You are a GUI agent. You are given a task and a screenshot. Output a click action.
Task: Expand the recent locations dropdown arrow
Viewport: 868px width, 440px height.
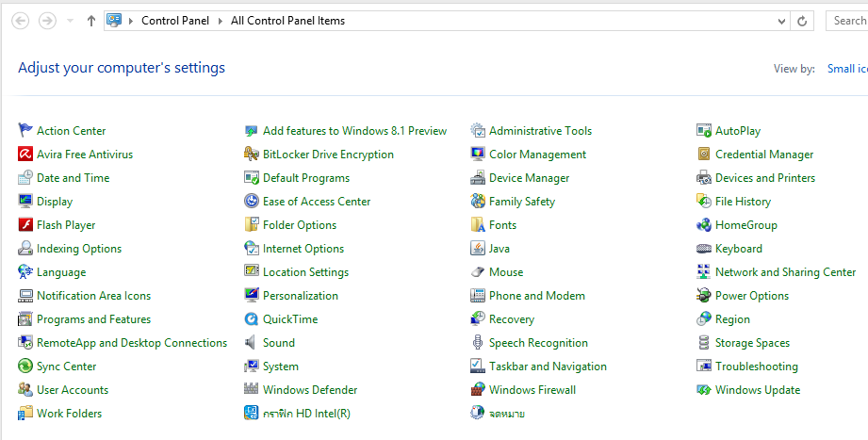click(70, 21)
